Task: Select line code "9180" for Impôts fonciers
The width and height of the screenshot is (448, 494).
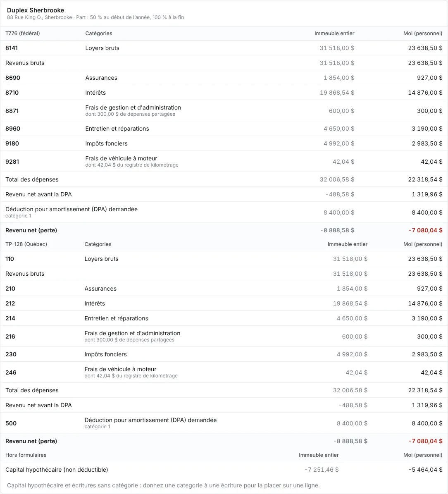Action: coord(12,143)
